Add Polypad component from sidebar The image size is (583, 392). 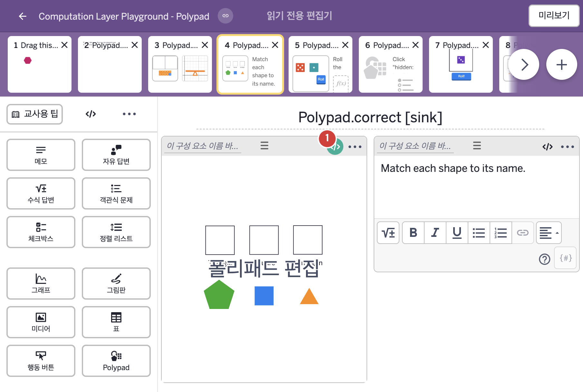click(116, 361)
